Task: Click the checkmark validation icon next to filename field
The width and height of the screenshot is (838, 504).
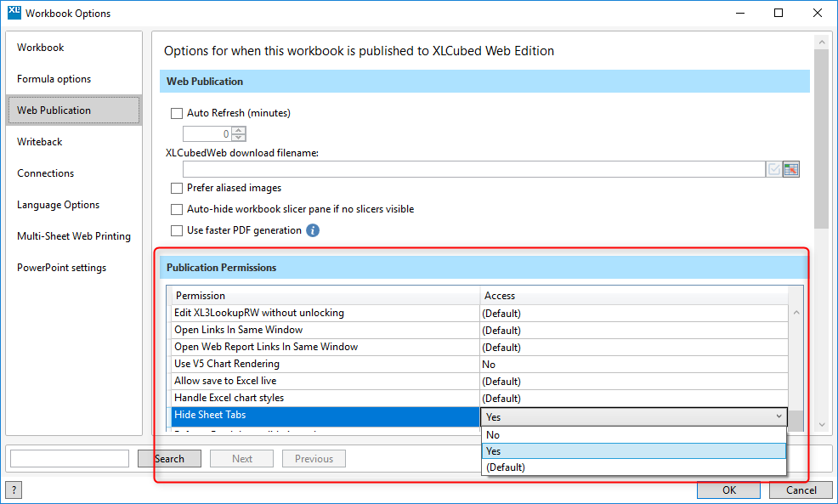Action: [773, 168]
